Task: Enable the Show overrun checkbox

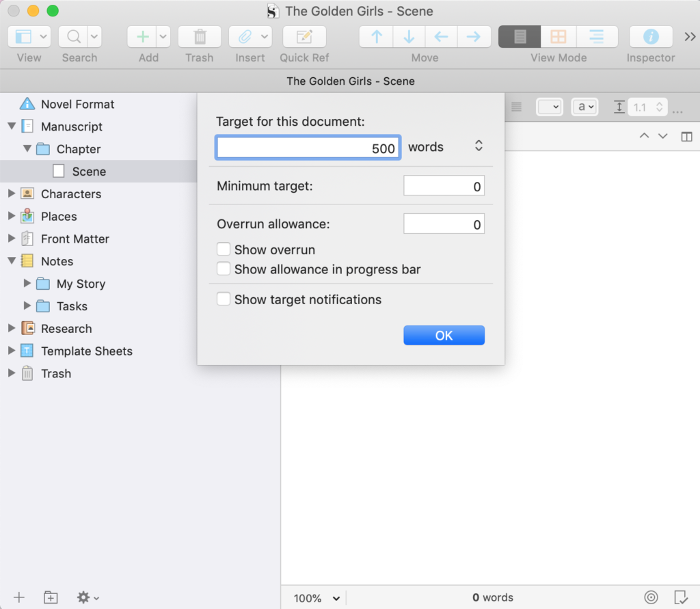Action: [x=224, y=249]
